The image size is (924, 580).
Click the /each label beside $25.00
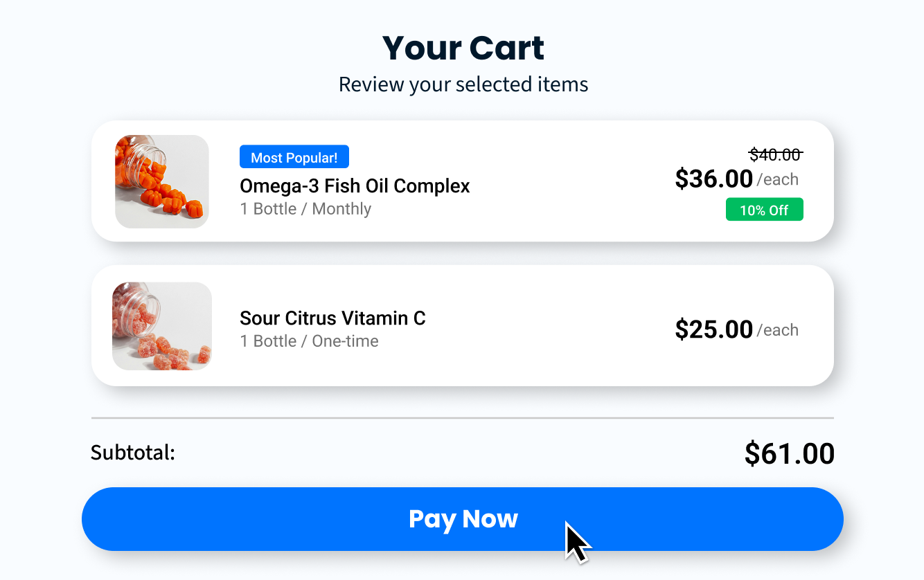click(780, 331)
